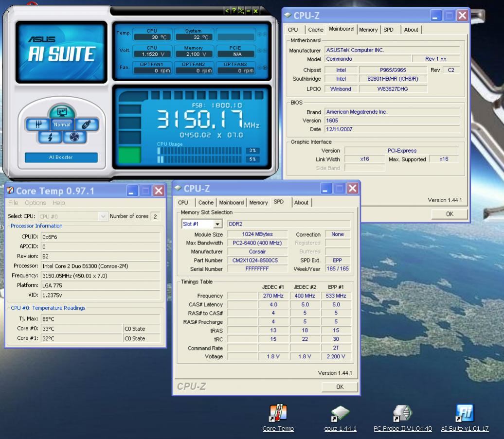Click Tj. Max 85°C value
Screen dimensions: 504x439
pyautogui.click(x=100, y=319)
